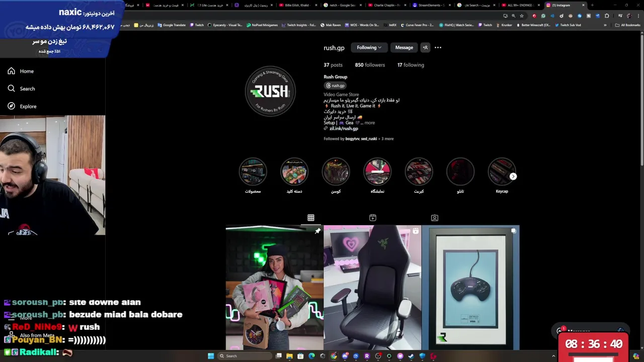Screen dimensions: 644x362
Task: Open the Following dropdown on rush.gp profile
Action: (x=369, y=48)
